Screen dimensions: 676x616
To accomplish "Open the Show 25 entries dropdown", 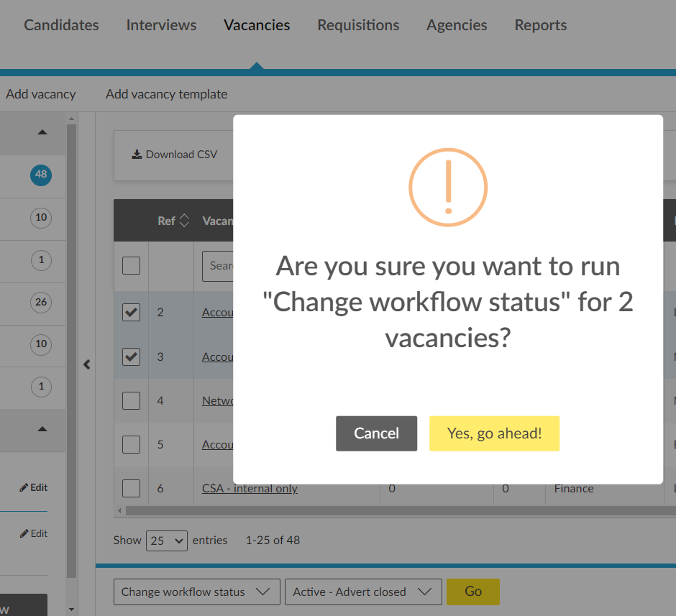I will [x=166, y=541].
